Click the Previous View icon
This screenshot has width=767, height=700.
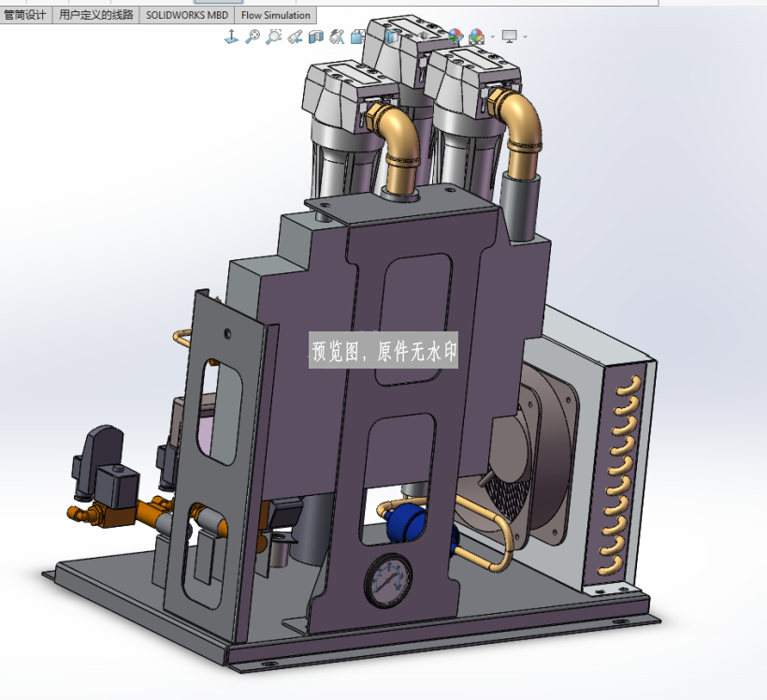click(x=295, y=36)
